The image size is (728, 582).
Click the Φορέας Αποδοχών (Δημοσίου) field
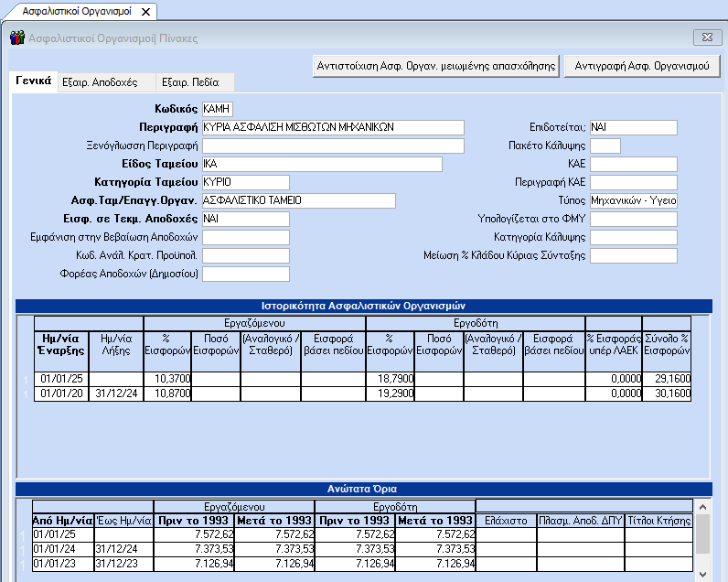coord(246,274)
